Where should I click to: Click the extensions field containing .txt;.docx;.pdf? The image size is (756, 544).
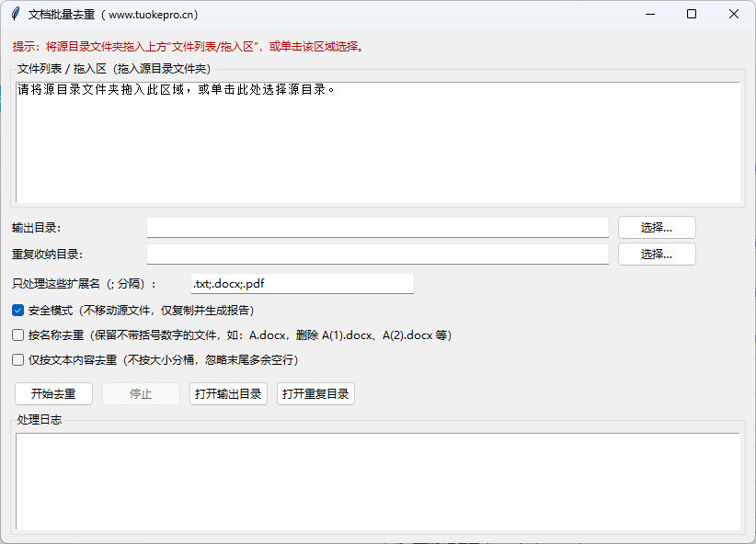click(302, 284)
